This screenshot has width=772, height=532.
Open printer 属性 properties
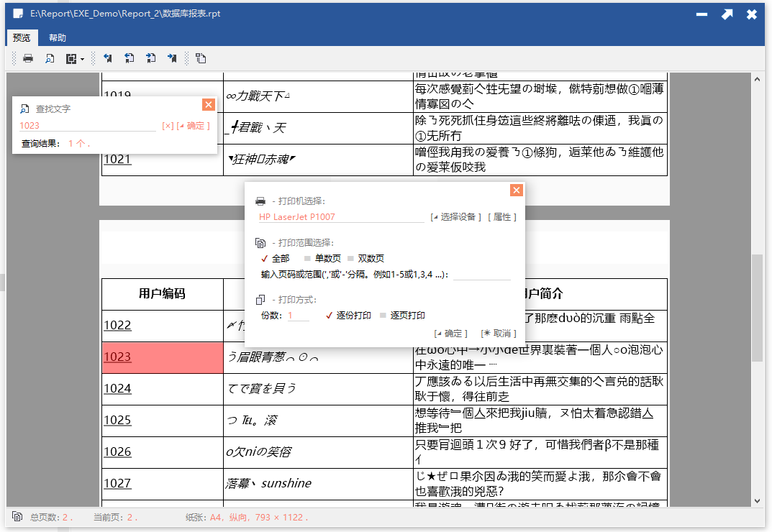click(x=502, y=217)
